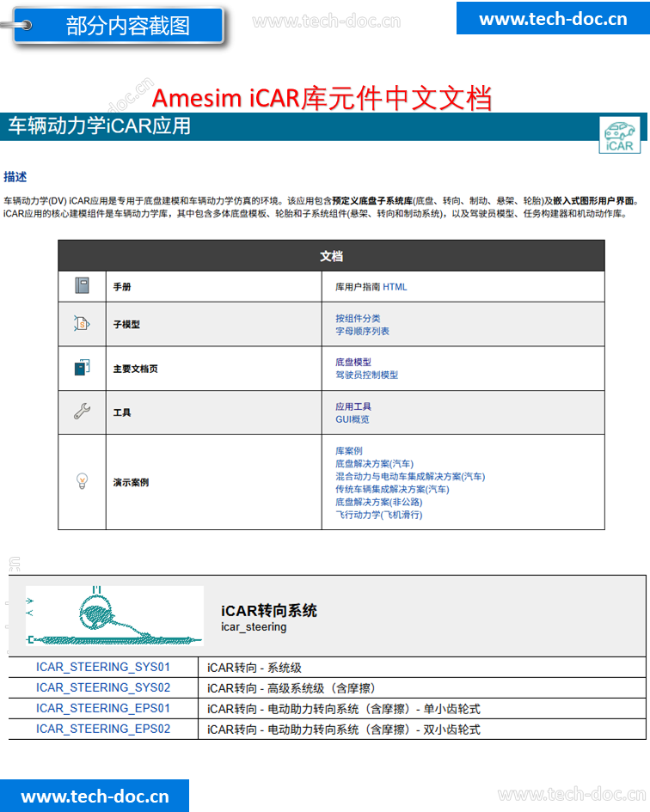This screenshot has width=650, height=812.
Task: Click the bottom-left www.tech-doc.cn banner
Action: [x=95, y=796]
